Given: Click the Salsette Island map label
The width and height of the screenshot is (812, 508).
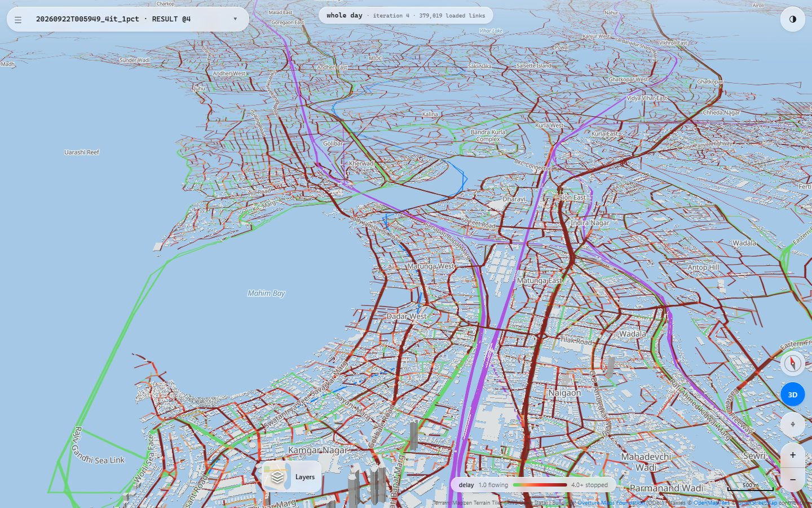Looking at the screenshot, I should click(534, 65).
